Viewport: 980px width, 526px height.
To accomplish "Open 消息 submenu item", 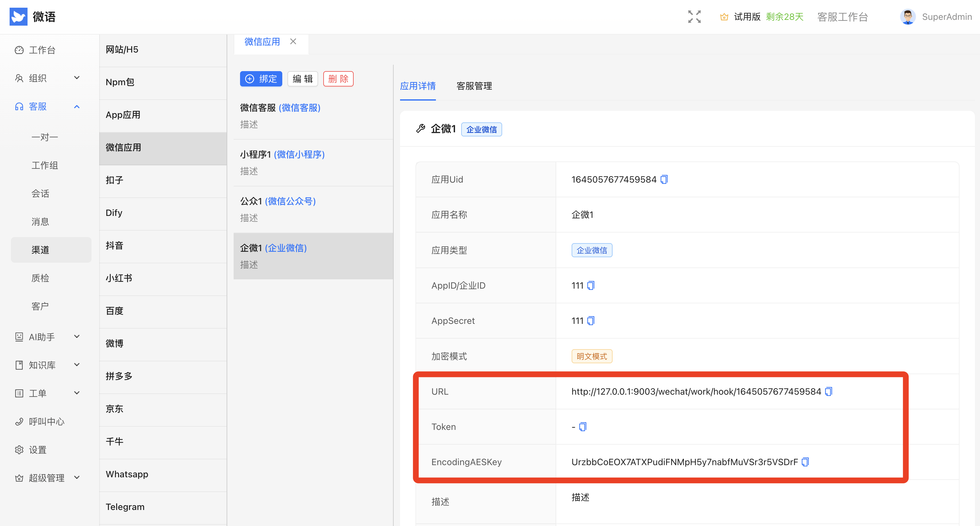I will (40, 221).
